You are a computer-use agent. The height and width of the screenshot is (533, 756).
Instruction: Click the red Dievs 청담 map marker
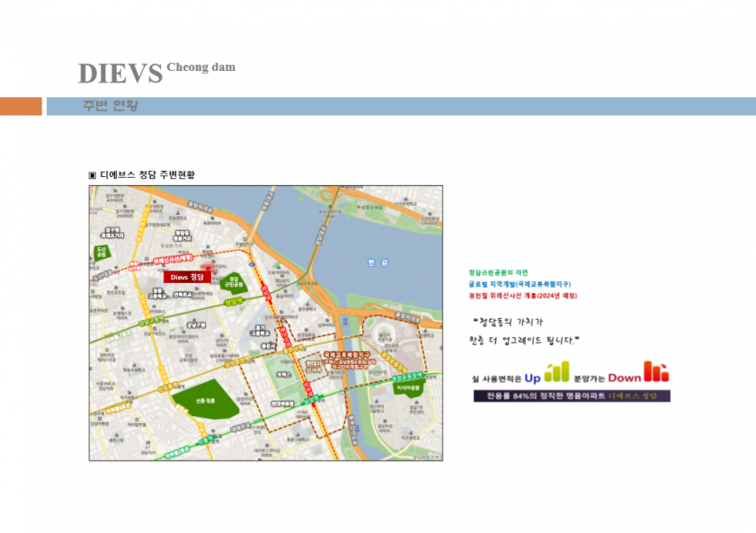pyautogui.click(x=188, y=278)
